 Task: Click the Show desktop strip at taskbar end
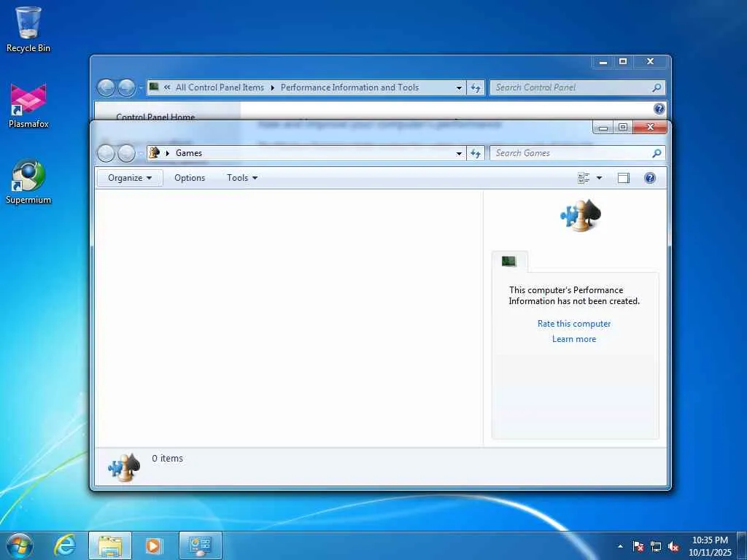click(x=742, y=546)
